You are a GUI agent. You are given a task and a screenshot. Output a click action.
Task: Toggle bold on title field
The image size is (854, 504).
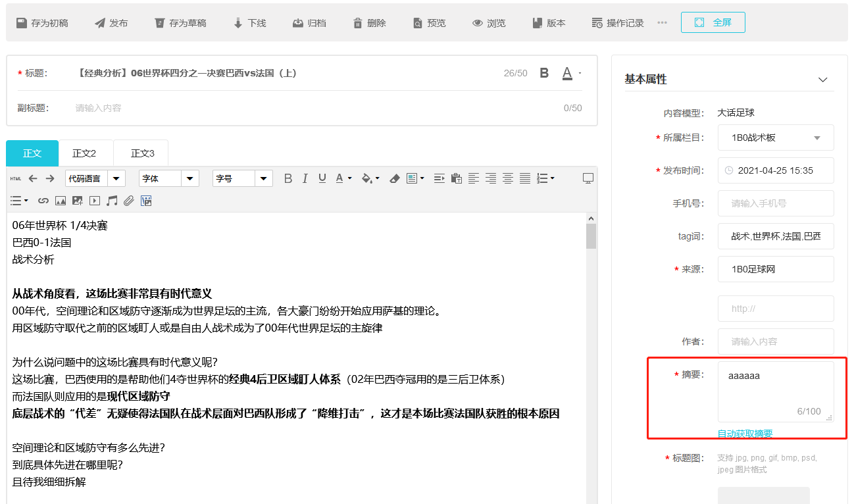(544, 73)
